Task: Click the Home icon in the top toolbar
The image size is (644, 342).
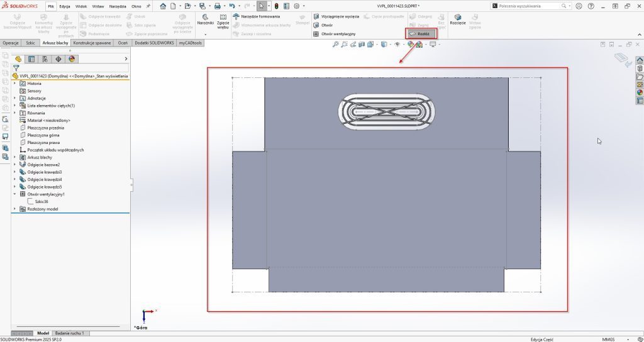Action: 163,6
